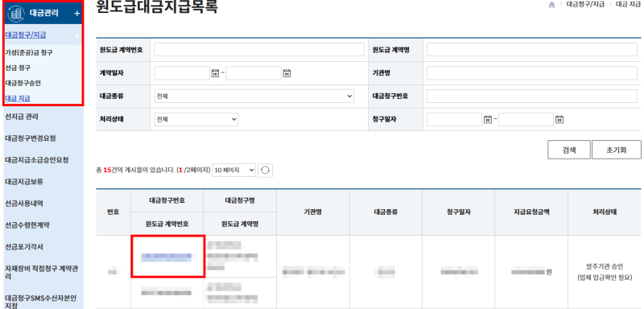The height and width of the screenshot is (309, 644).
Task: Click the 대금청구명 column header
Action: coord(240,201)
